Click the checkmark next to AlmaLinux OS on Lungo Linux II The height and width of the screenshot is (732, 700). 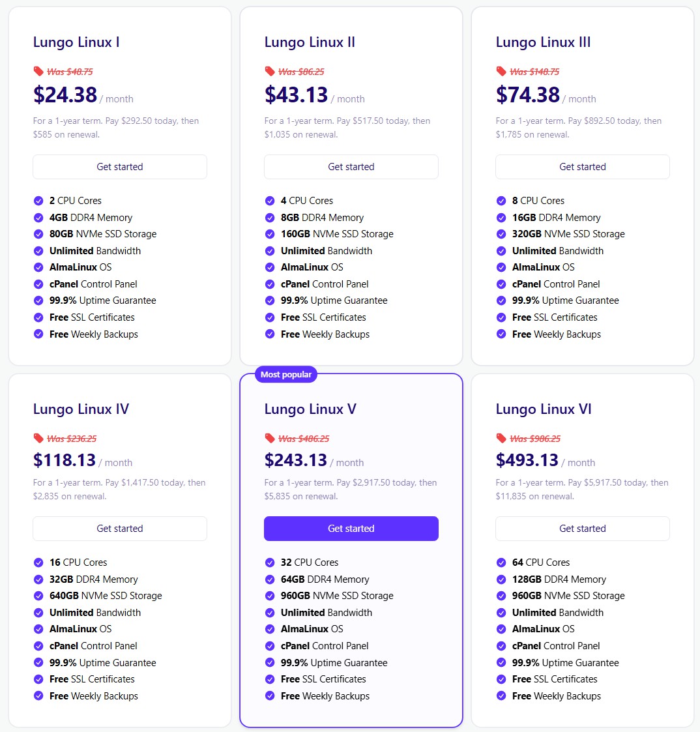click(270, 267)
